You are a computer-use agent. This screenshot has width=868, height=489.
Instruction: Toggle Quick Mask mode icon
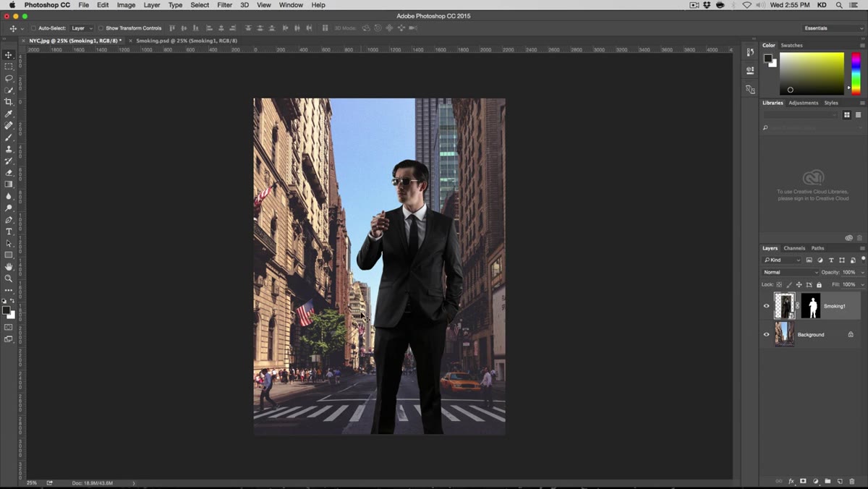pos(9,327)
